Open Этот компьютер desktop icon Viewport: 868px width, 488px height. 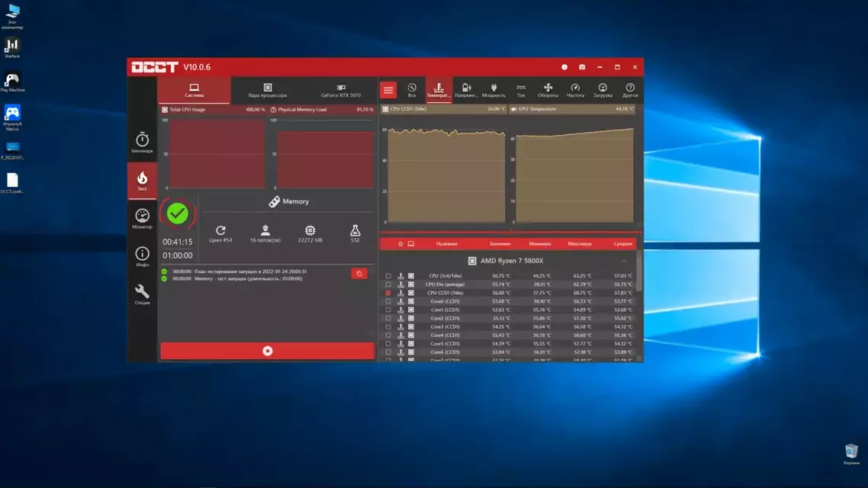pyautogui.click(x=12, y=16)
